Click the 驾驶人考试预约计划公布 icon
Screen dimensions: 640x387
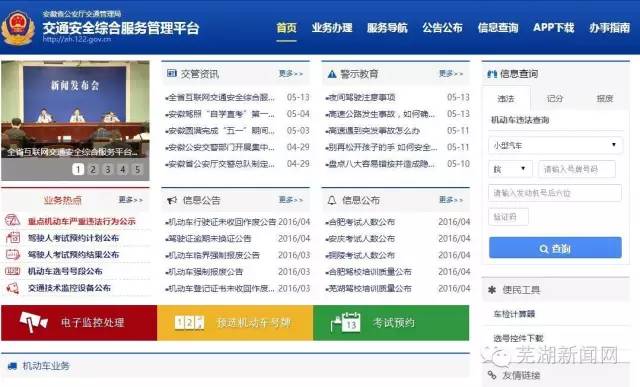12,238
